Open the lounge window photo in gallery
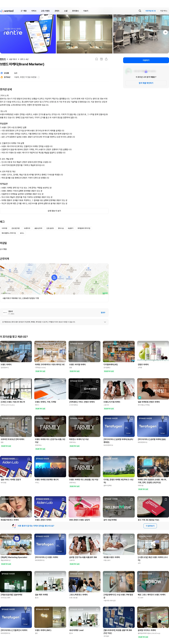Screen dimensions: 169x644 tap(84, 34)
